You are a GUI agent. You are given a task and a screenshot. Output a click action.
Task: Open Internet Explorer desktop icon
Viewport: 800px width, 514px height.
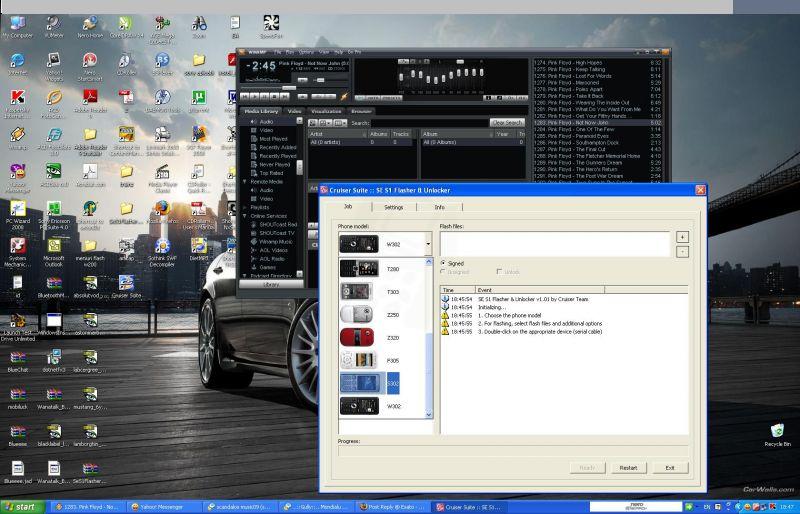(x=17, y=64)
